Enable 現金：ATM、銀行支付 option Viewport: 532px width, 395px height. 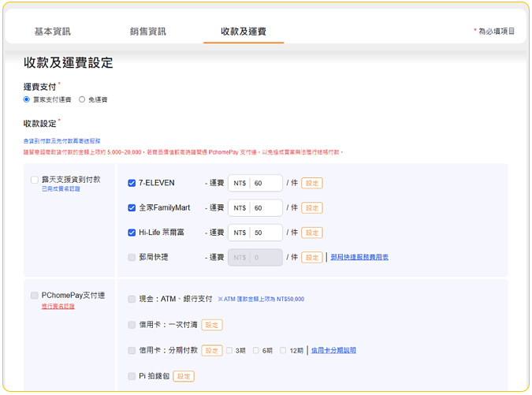132,299
